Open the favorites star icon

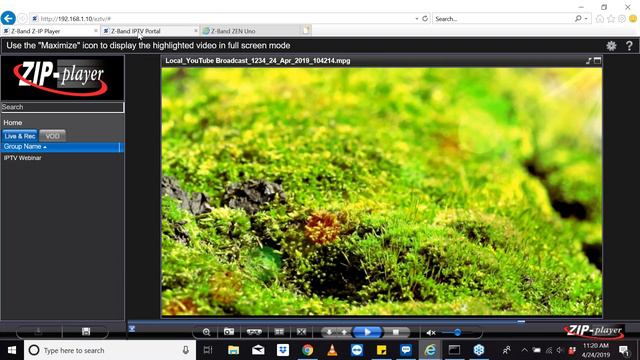(x=611, y=19)
